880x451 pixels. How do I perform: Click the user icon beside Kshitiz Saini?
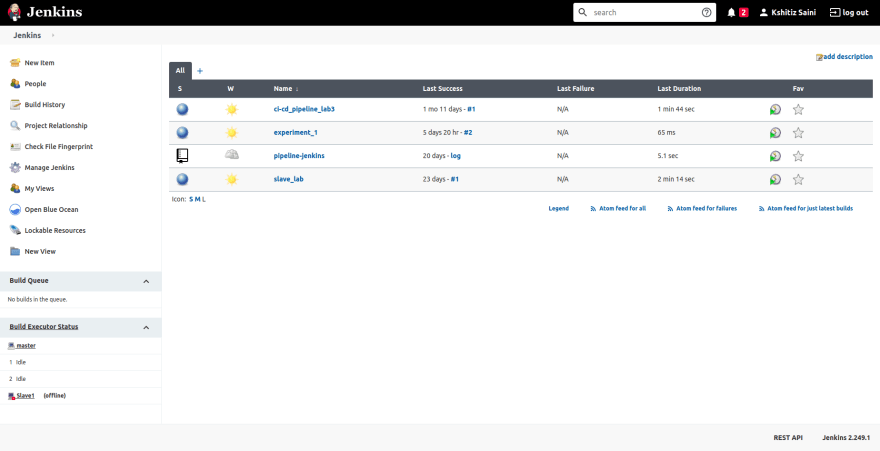[763, 12]
